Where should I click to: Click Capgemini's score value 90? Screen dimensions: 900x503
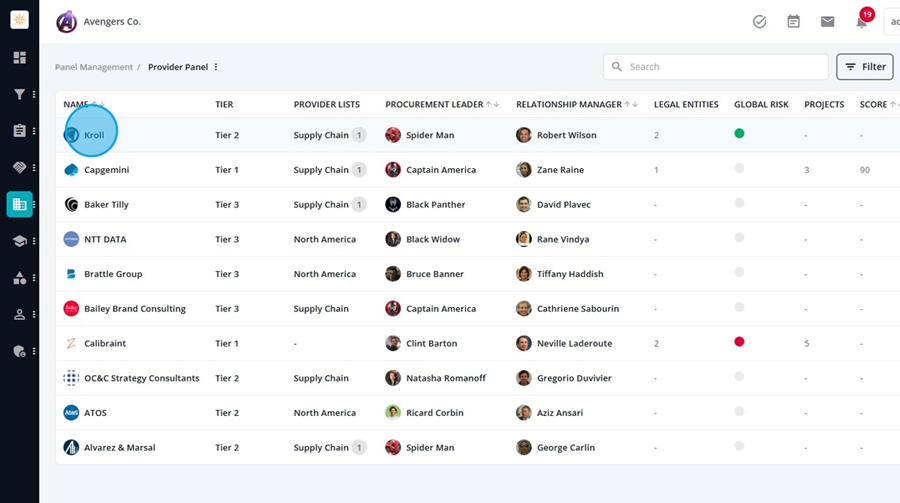pyautogui.click(x=864, y=170)
